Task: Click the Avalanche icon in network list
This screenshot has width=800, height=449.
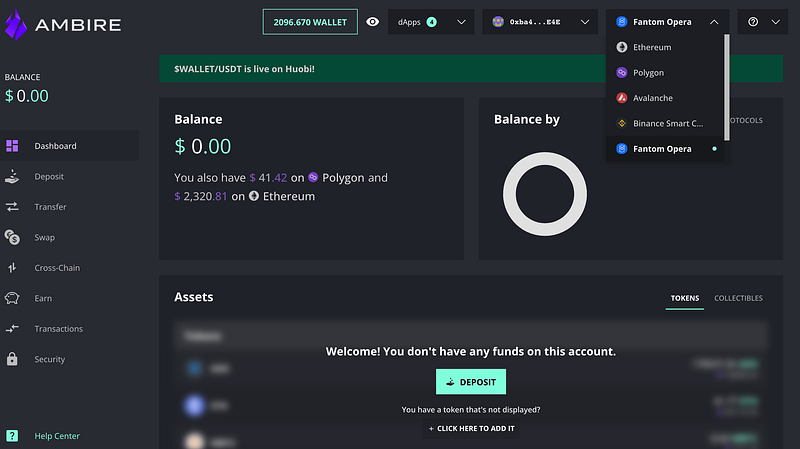Action: (x=621, y=98)
